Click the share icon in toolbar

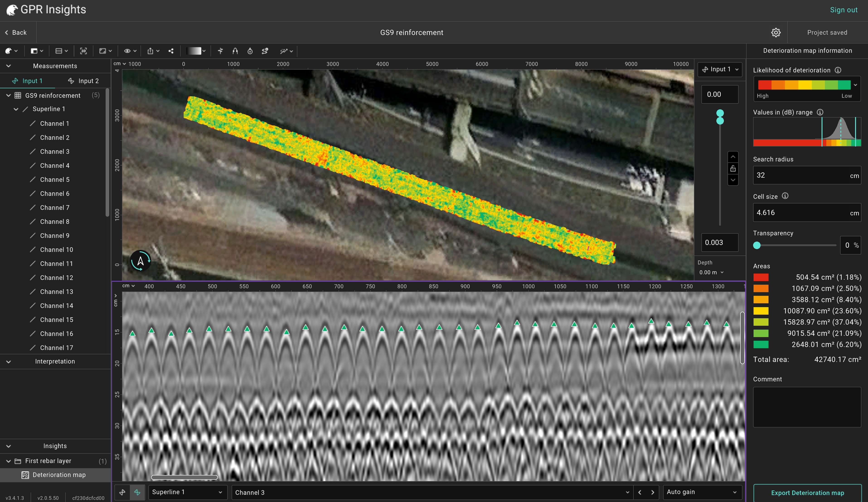171,51
